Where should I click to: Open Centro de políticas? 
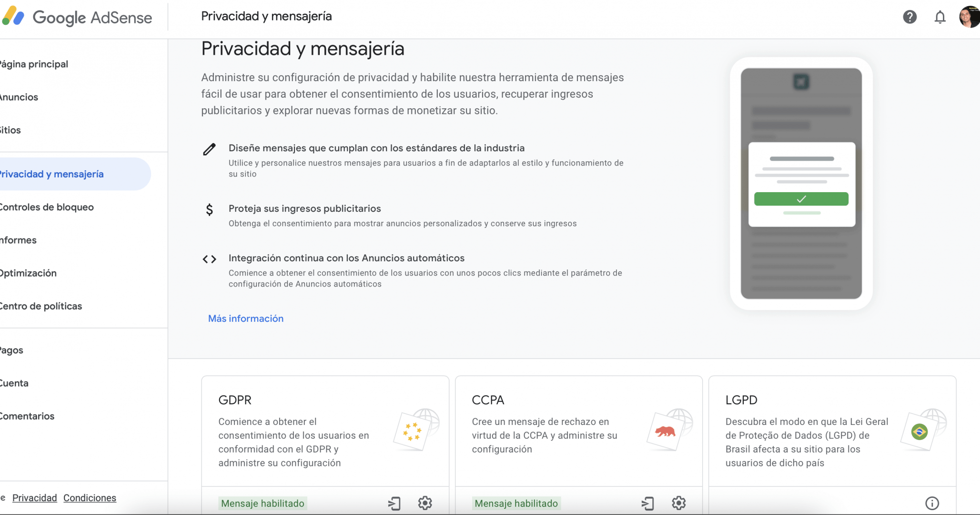(x=41, y=306)
